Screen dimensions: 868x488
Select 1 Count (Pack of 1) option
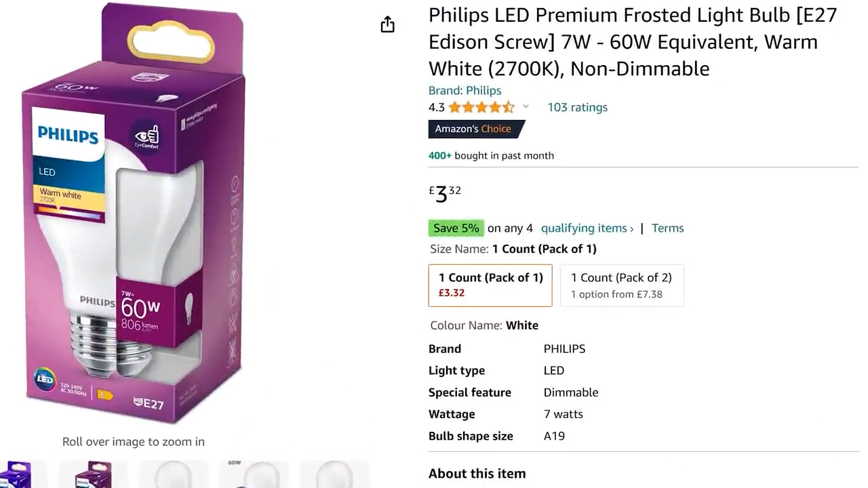click(x=490, y=285)
